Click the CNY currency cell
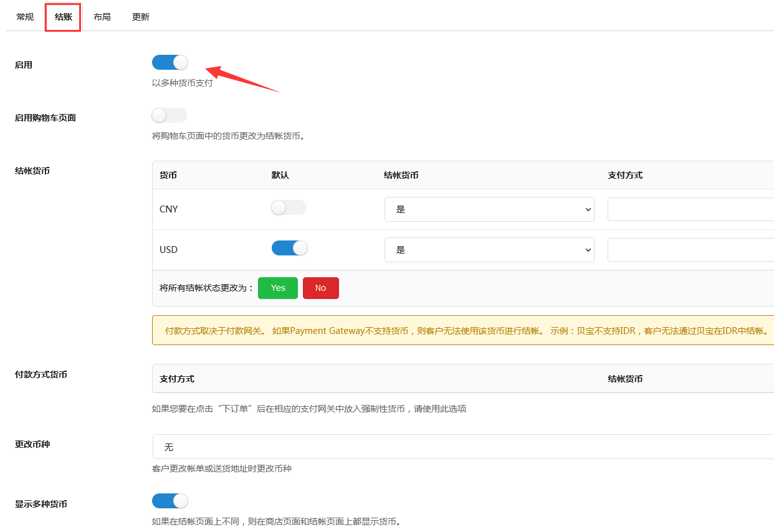This screenshot has height=532, width=774. (169, 209)
